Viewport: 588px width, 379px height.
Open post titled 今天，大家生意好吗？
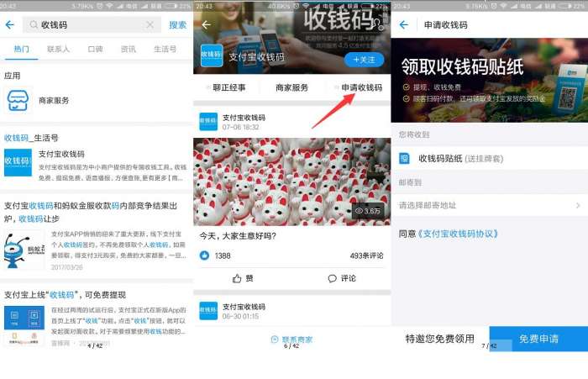[x=238, y=236]
